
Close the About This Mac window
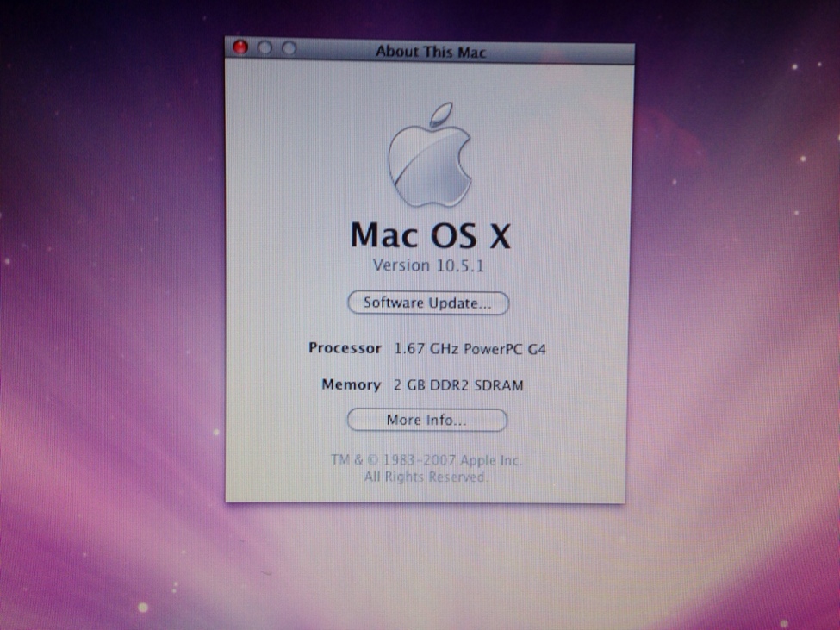pyautogui.click(x=240, y=47)
